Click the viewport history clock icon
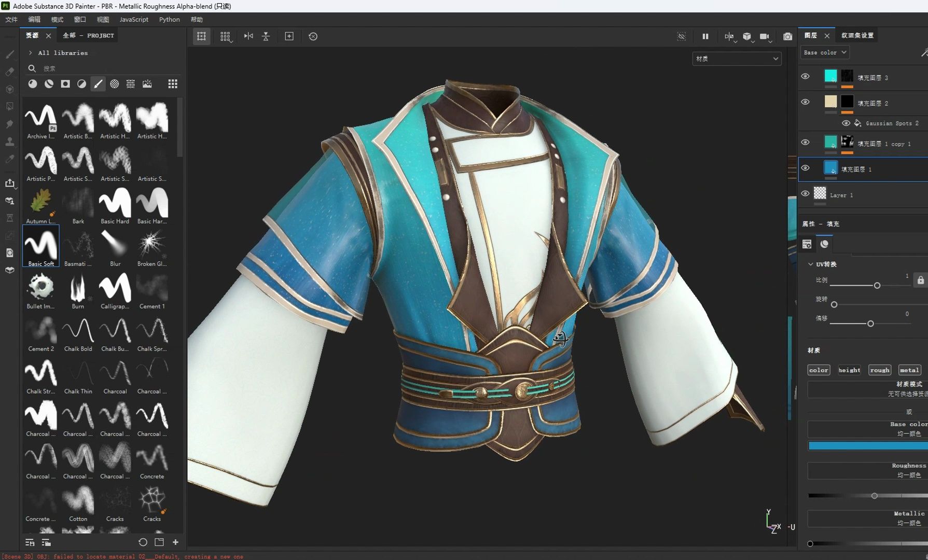The height and width of the screenshot is (560, 928). (313, 36)
